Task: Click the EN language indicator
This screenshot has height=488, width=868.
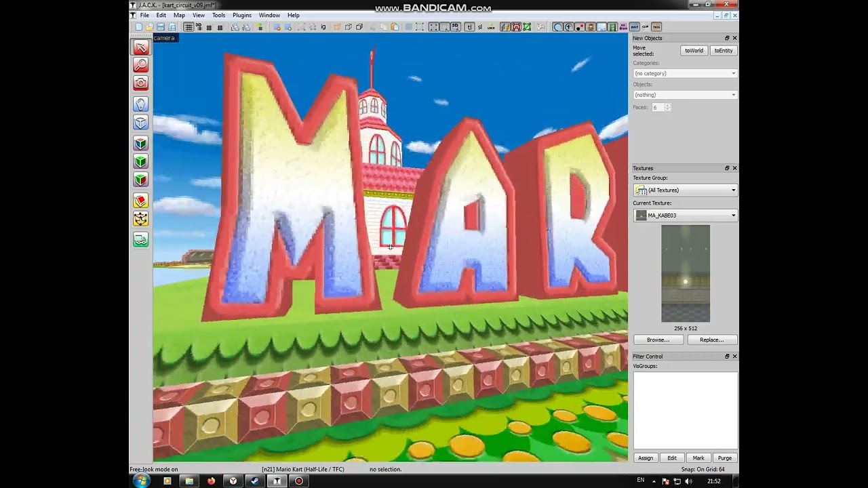Action: point(641,481)
